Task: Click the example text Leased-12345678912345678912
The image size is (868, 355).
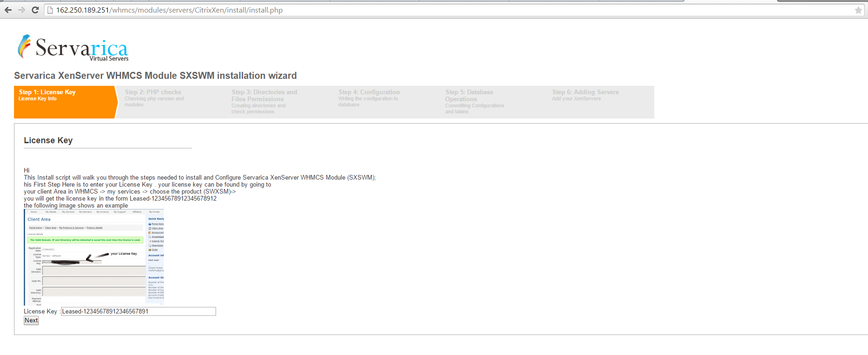Action: (173, 199)
